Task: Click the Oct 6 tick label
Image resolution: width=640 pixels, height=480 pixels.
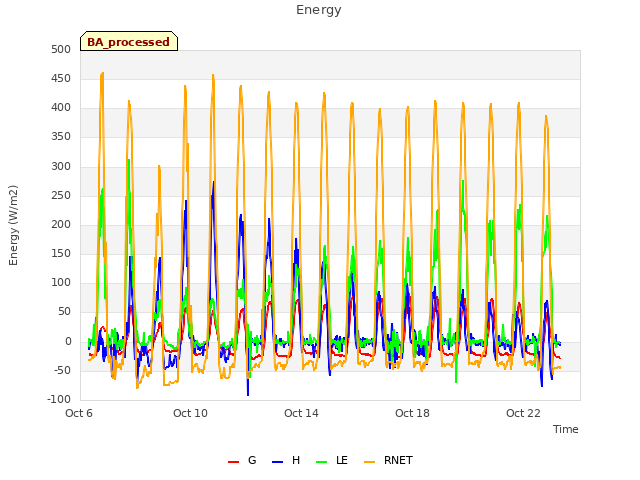Action: point(79,413)
